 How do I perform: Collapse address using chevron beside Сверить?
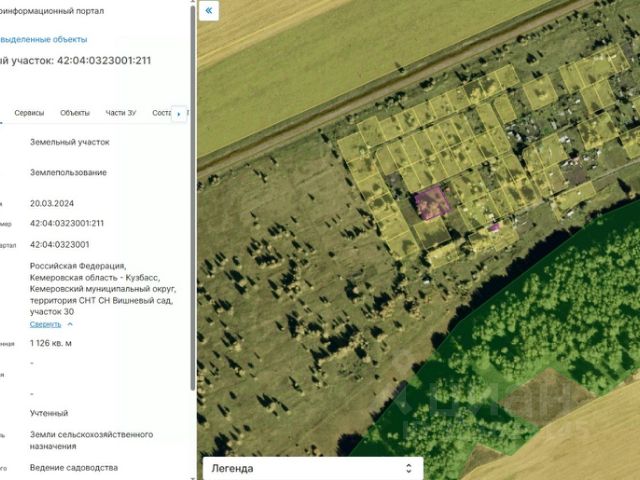tap(70, 324)
